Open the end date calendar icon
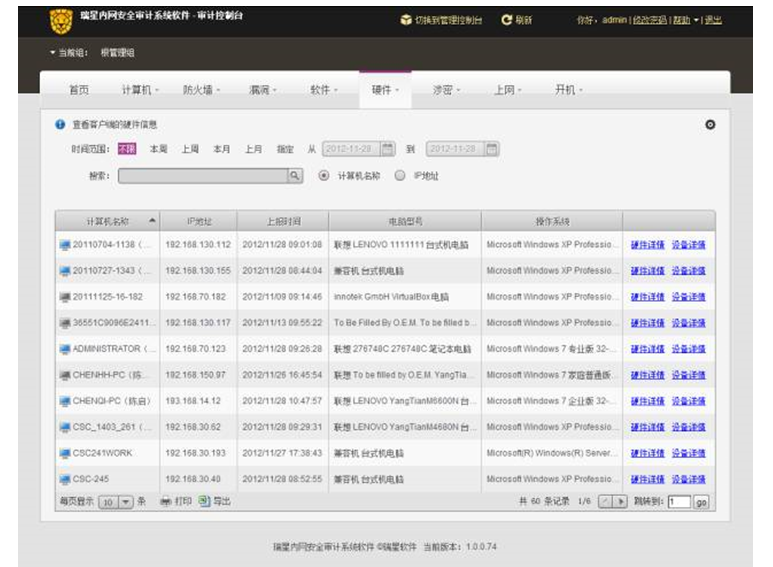 click(491, 149)
